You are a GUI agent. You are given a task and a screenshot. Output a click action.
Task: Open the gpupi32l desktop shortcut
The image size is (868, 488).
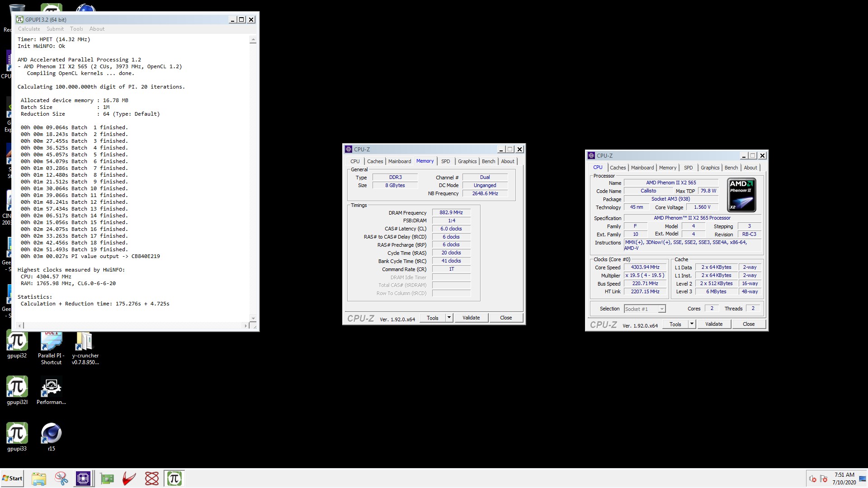coord(17,390)
